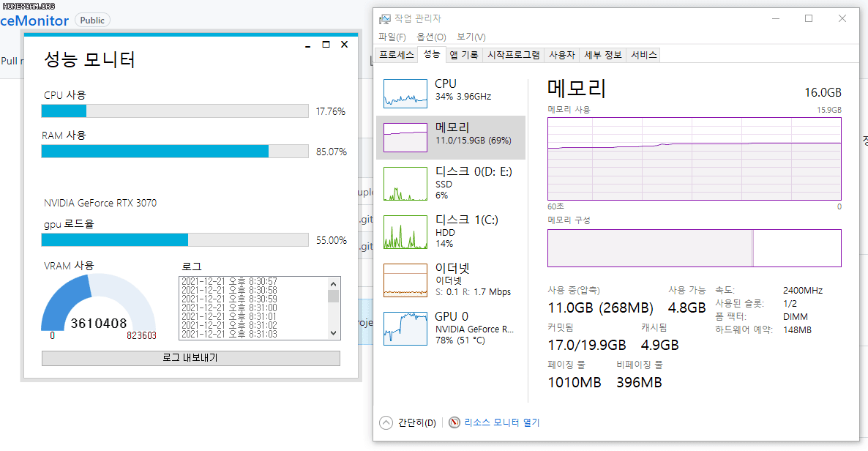Image resolution: width=868 pixels, height=451 pixels.
Task: Select log entry 오후 8:30:59
Action: click(229, 299)
